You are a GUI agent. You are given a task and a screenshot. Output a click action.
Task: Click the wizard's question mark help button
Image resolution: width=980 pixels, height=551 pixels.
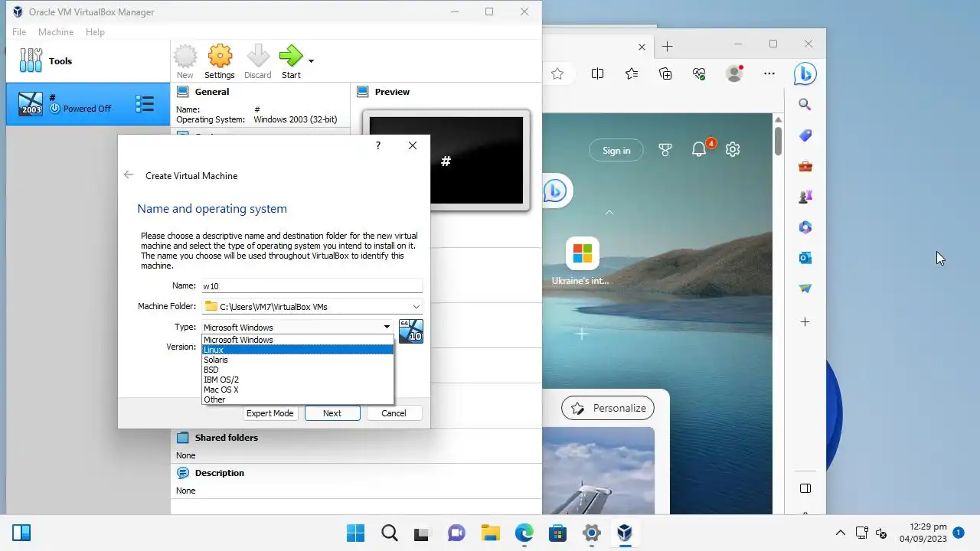[377, 145]
